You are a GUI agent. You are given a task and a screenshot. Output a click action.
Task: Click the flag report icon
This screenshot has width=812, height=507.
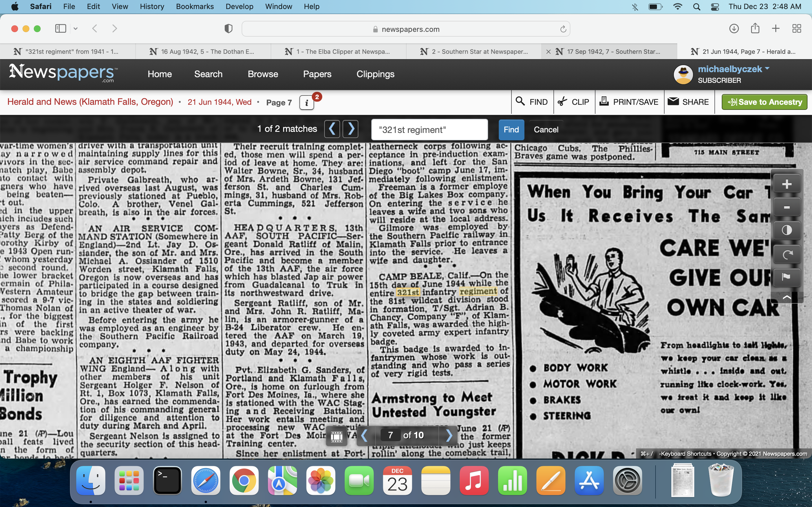pyautogui.click(x=787, y=277)
